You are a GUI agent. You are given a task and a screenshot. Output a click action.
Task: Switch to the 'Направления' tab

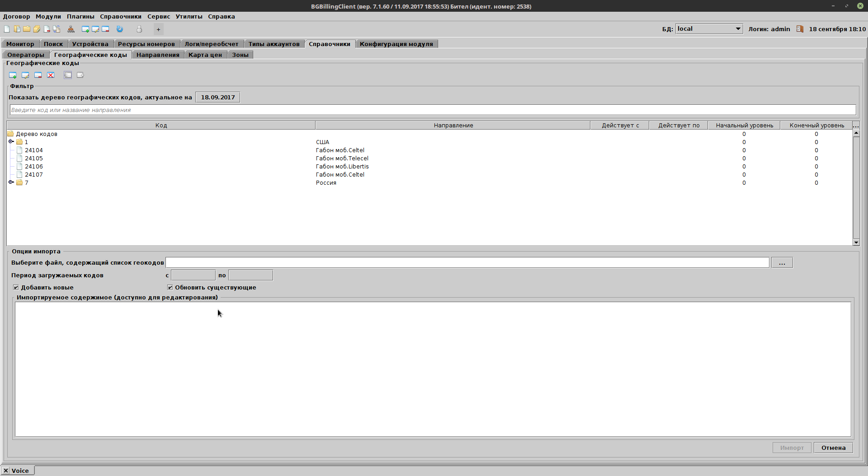point(157,54)
